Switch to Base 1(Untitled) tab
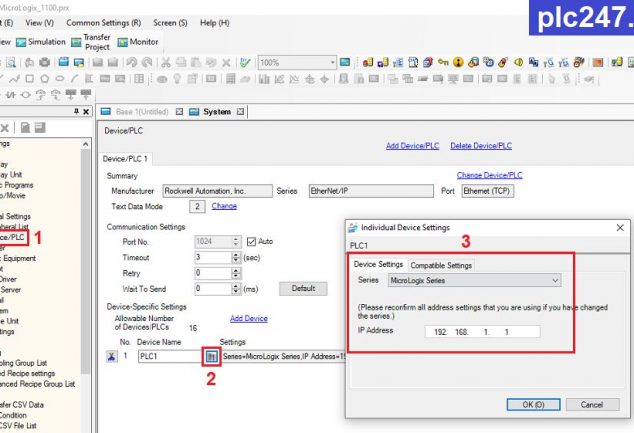 pyautogui.click(x=142, y=112)
